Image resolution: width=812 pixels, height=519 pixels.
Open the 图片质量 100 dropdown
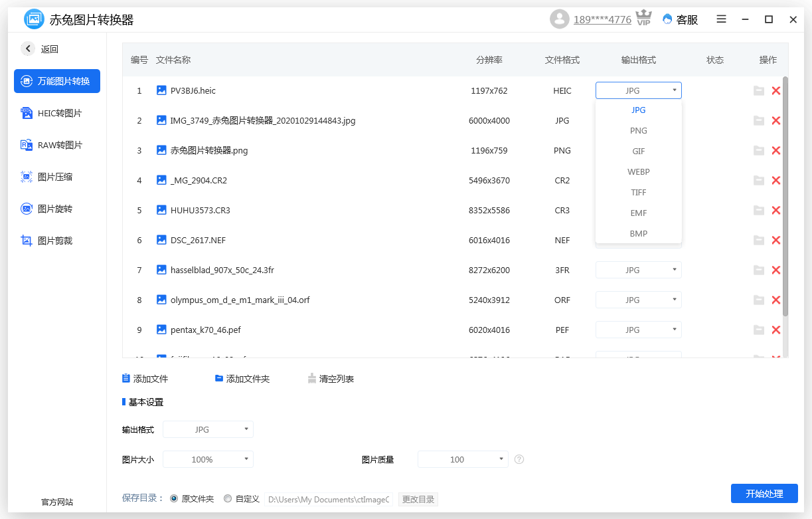point(463,459)
